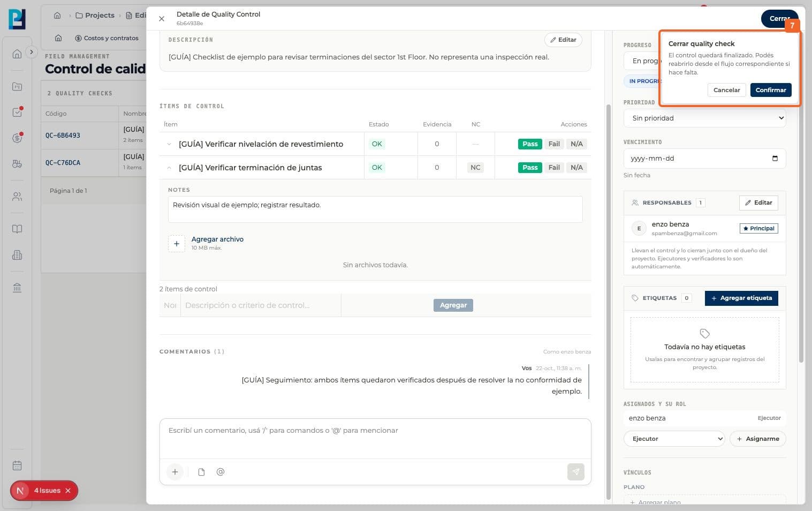
Task: Open the institution building sidebar icon
Action: (x=17, y=288)
